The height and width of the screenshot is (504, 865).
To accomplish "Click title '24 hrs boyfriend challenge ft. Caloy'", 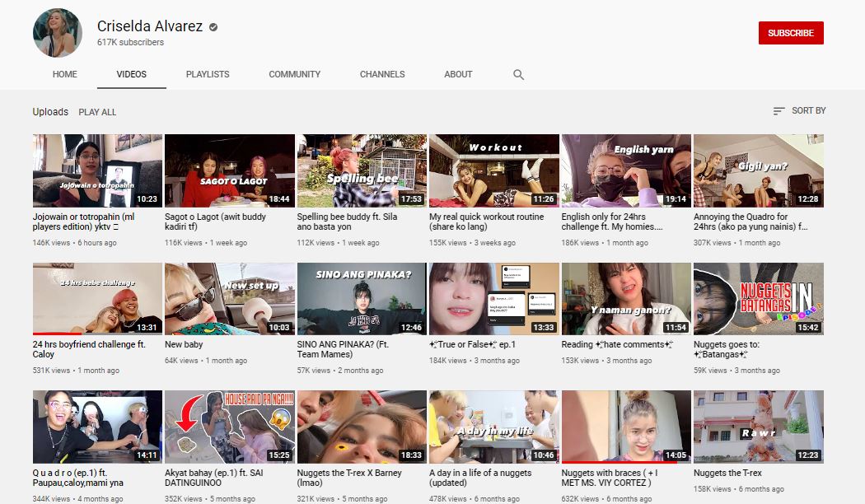I will [x=89, y=349].
